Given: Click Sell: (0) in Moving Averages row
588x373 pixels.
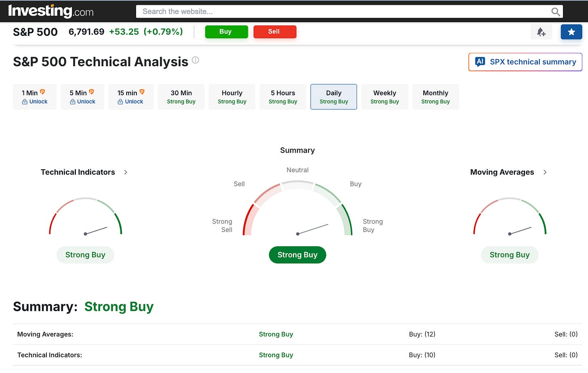Looking at the screenshot, I should (x=566, y=334).
